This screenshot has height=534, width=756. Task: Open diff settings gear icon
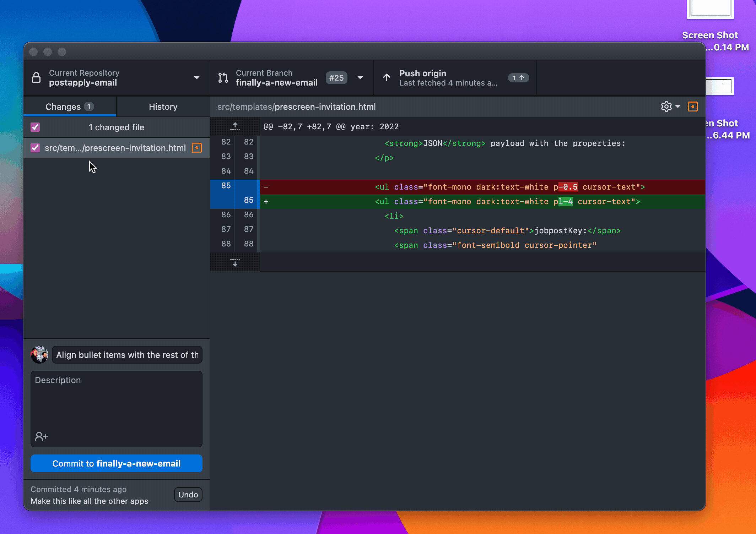[666, 107]
